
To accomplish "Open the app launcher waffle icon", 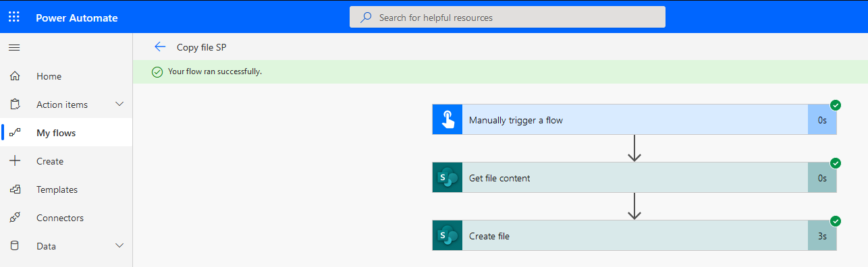I will click(13, 17).
